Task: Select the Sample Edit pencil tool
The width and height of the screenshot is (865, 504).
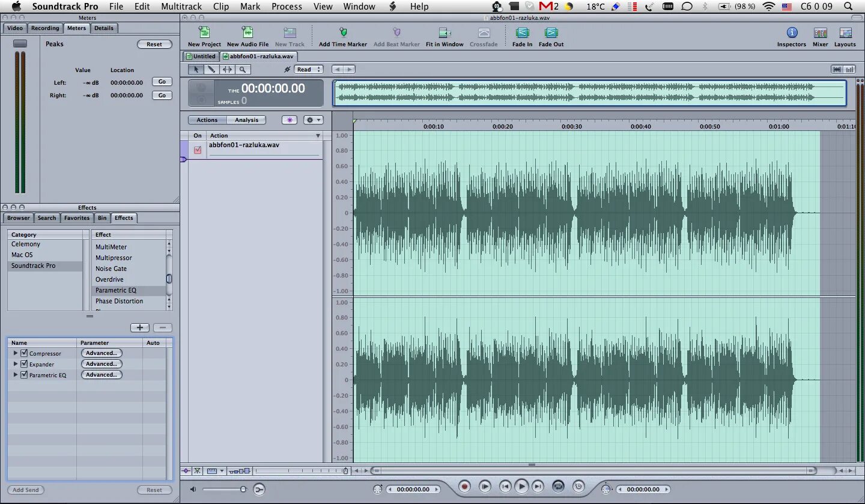Action: (211, 70)
